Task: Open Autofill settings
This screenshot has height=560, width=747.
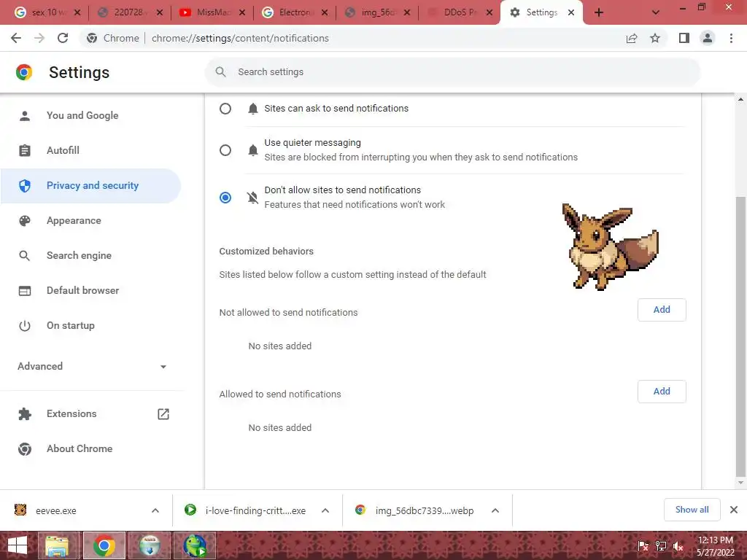Action: pos(90,150)
